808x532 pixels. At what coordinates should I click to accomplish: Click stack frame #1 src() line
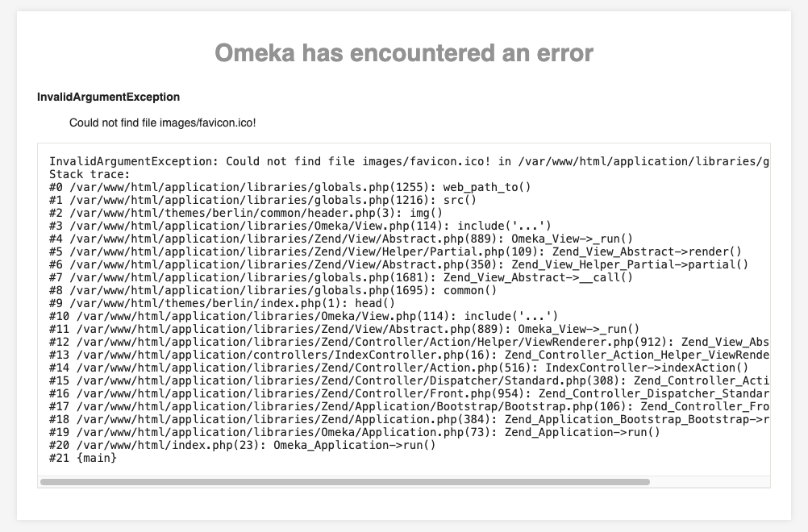tap(263, 200)
